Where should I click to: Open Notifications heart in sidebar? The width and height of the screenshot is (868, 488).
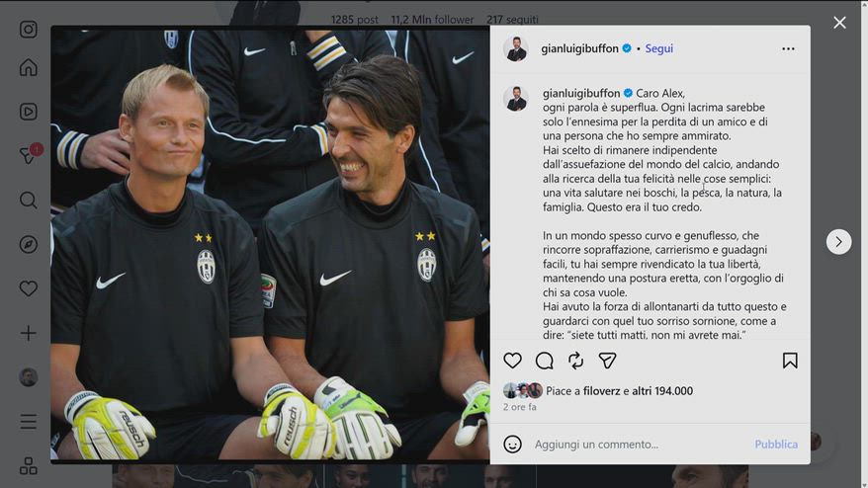pos(29,288)
